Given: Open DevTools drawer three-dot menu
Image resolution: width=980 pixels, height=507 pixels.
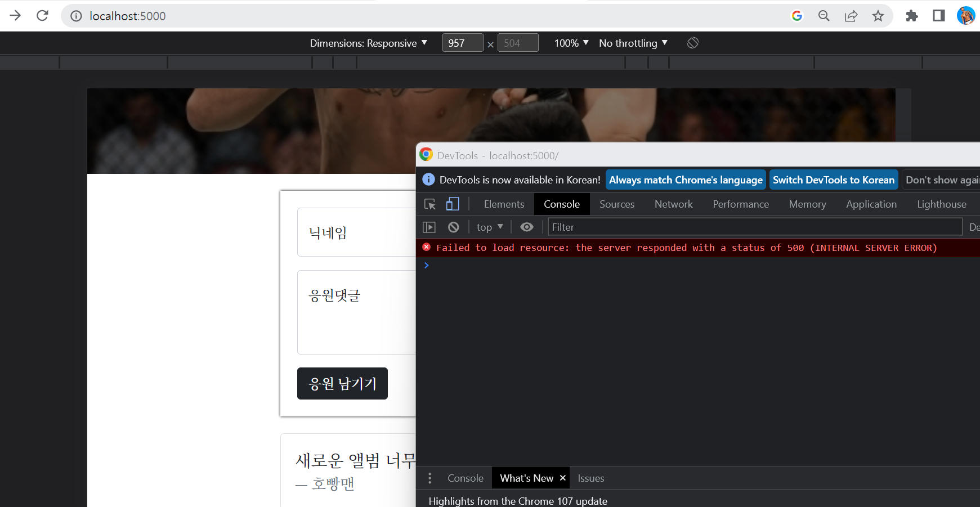Looking at the screenshot, I should (x=430, y=478).
